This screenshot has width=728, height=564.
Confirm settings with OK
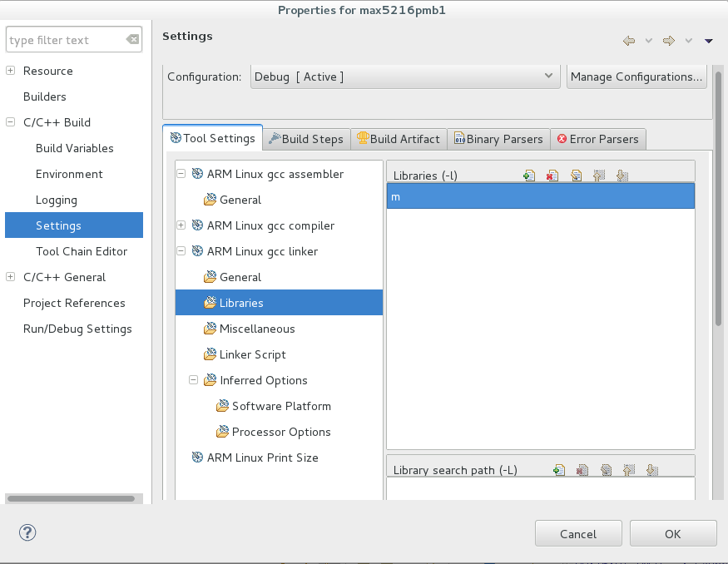[672, 532]
